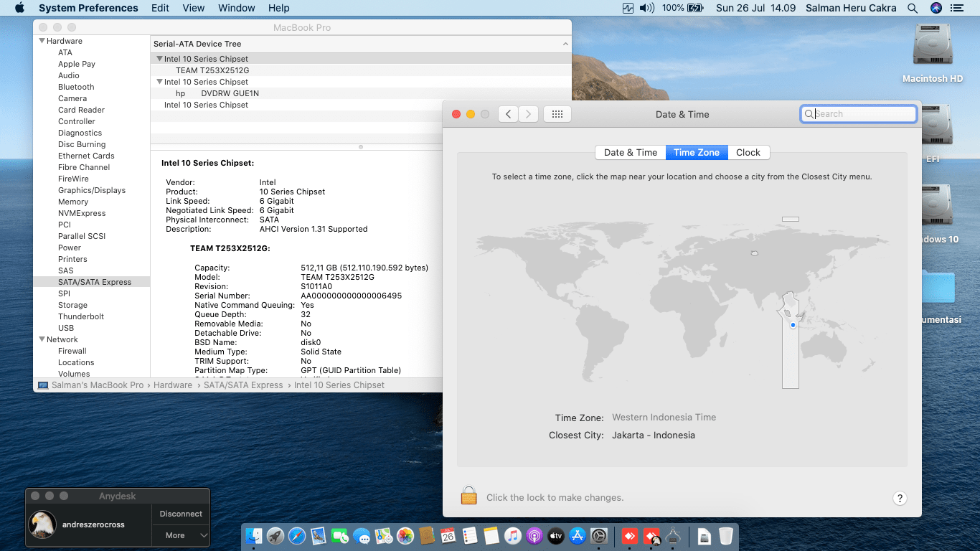Open the Photos app in Dock
Viewport: 980px width, 551px height.
coord(405,536)
